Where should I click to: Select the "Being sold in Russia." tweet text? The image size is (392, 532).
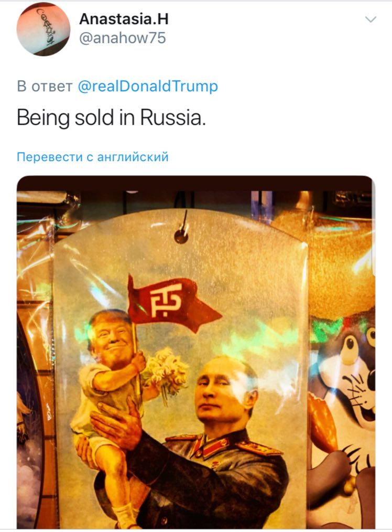point(111,118)
